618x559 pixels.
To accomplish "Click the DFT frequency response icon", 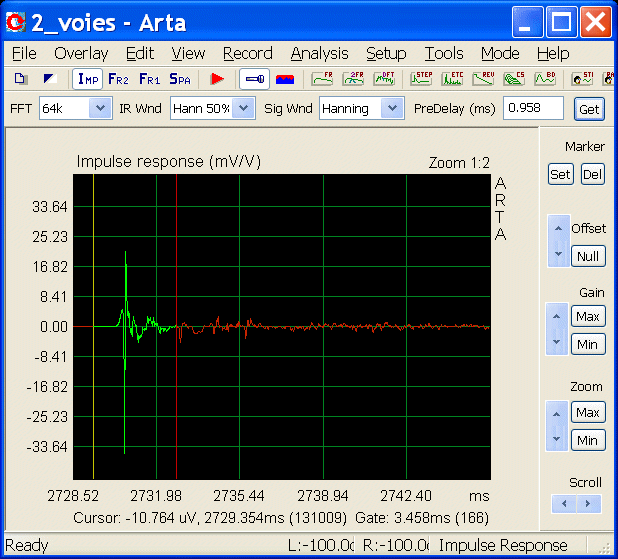I will [384, 79].
